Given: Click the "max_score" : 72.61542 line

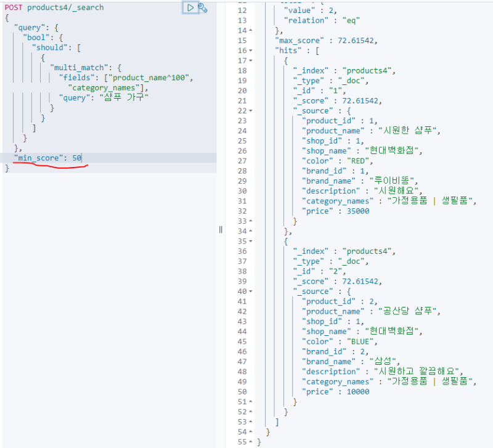Looking at the screenshot, I should (x=326, y=41).
